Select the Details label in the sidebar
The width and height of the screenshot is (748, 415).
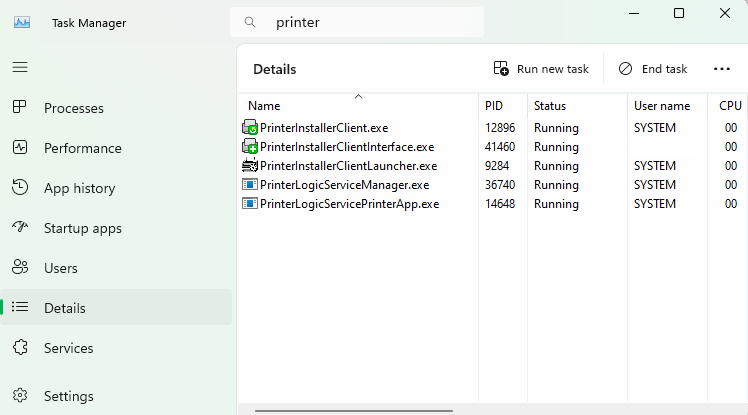click(65, 308)
